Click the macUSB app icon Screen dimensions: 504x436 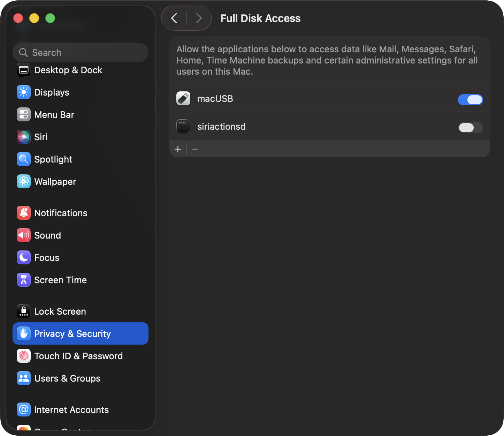point(183,99)
